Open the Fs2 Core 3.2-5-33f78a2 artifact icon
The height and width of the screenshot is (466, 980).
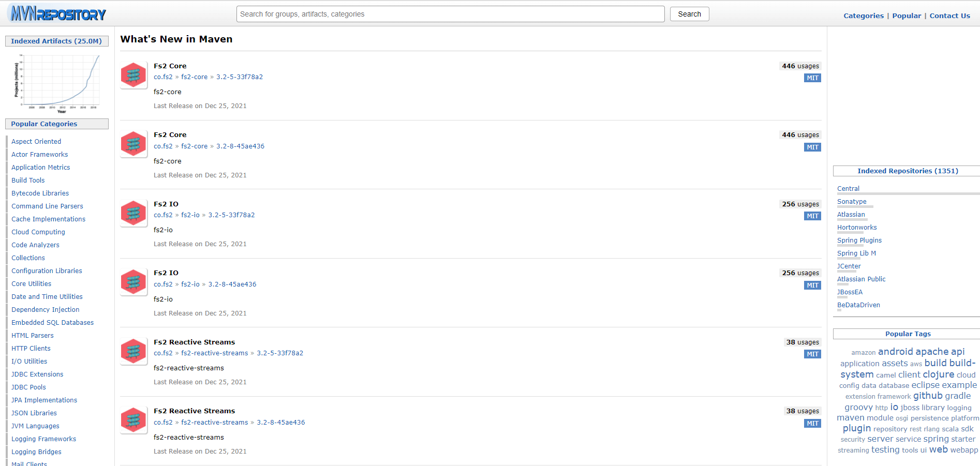tap(133, 75)
